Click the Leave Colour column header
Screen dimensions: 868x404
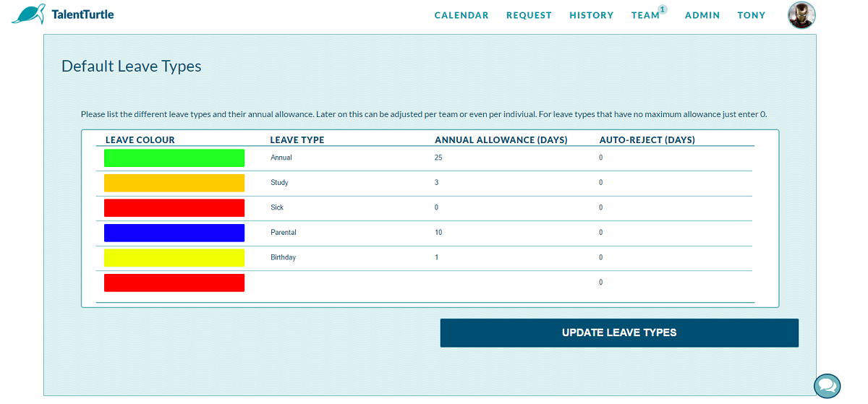(x=140, y=140)
